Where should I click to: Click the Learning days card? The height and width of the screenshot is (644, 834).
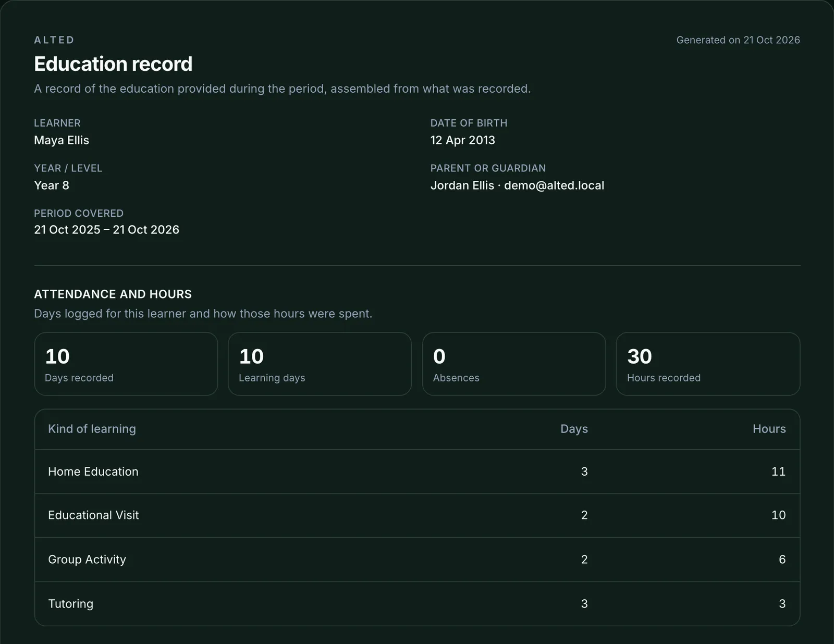click(x=320, y=364)
